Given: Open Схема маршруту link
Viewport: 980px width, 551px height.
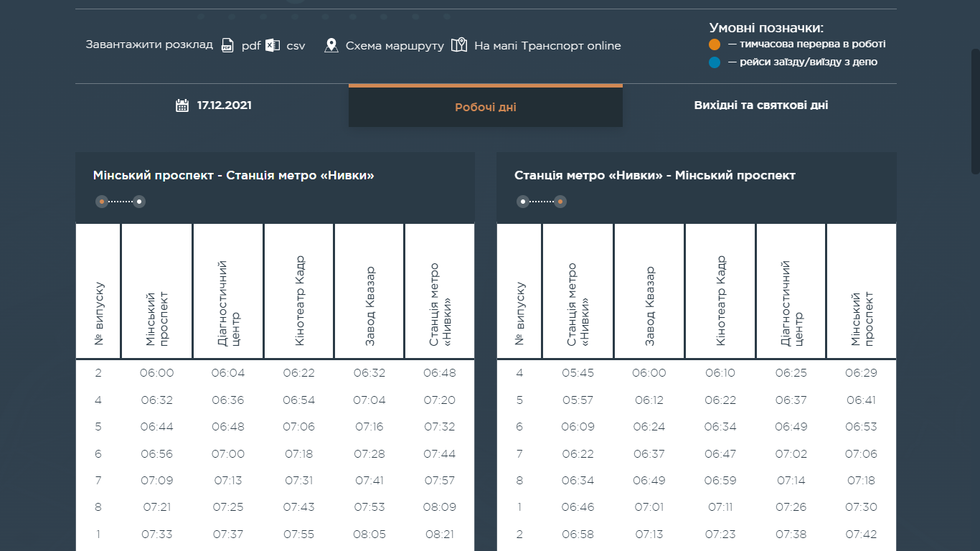Looking at the screenshot, I should 395,46.
